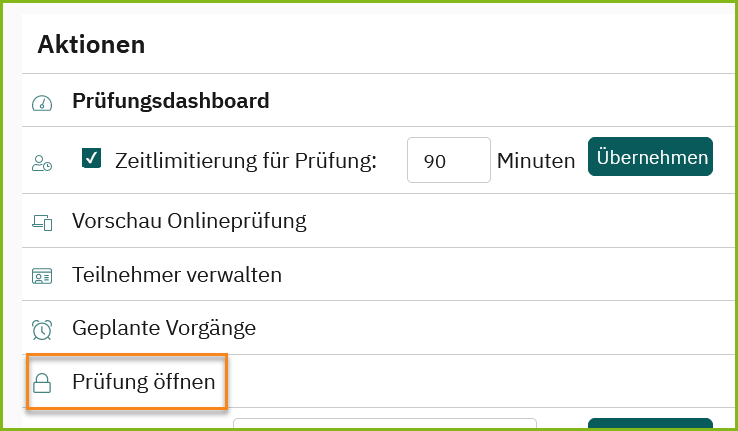
Task: Click the Zeitlimitierung für Prüfung label
Action: (x=246, y=161)
